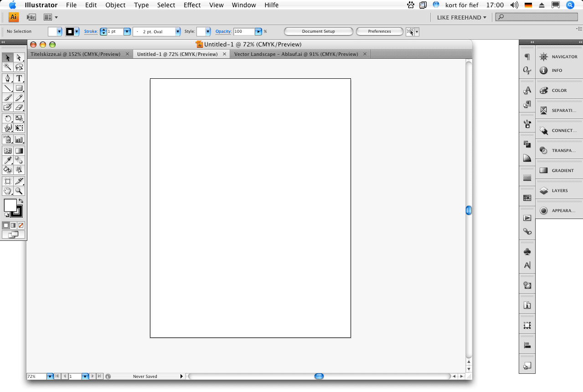Select the Hand tool
Image resolution: width=583 pixels, height=392 pixels.
pyautogui.click(x=8, y=191)
